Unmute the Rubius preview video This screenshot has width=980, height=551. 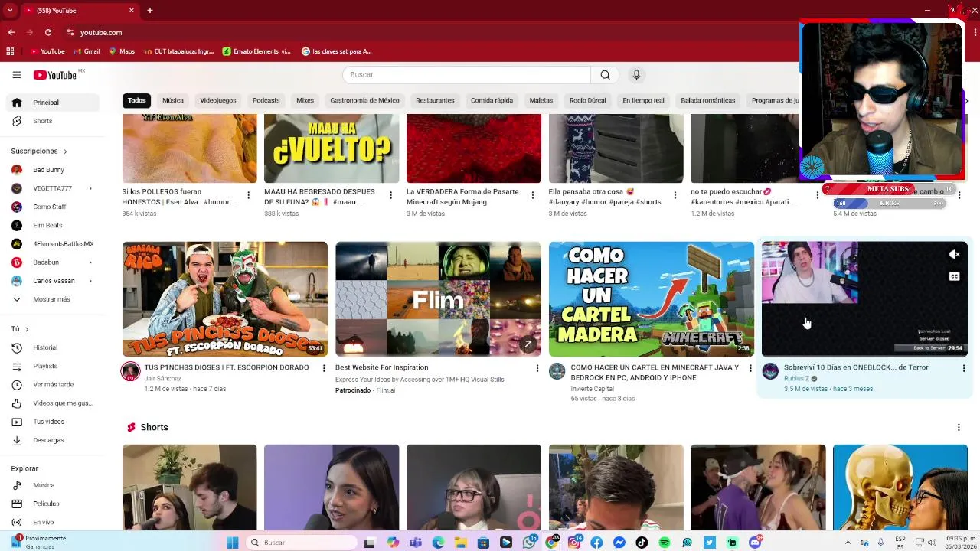pyautogui.click(x=954, y=255)
